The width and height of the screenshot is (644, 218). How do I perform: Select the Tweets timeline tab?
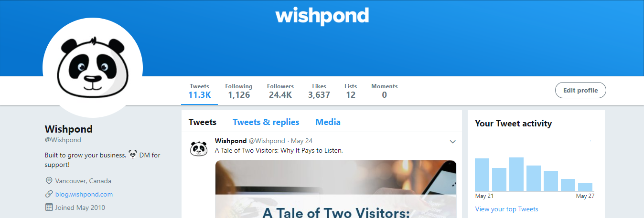tap(203, 122)
